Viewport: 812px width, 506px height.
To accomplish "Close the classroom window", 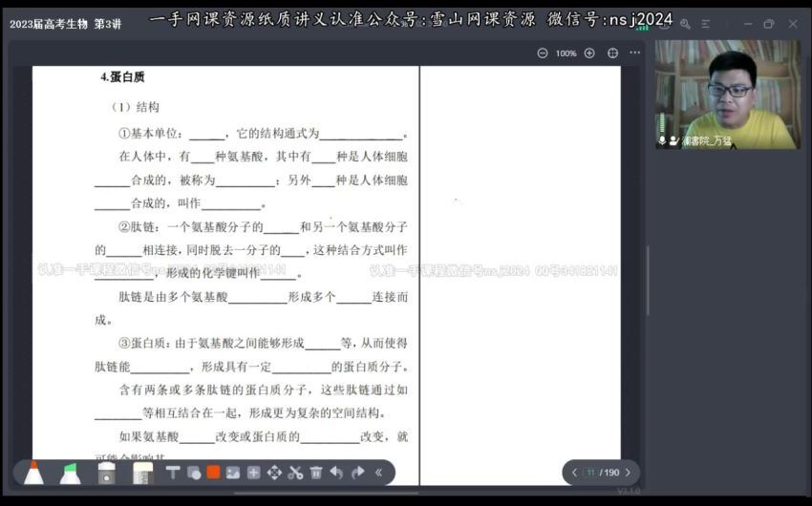I will tap(793, 24).
